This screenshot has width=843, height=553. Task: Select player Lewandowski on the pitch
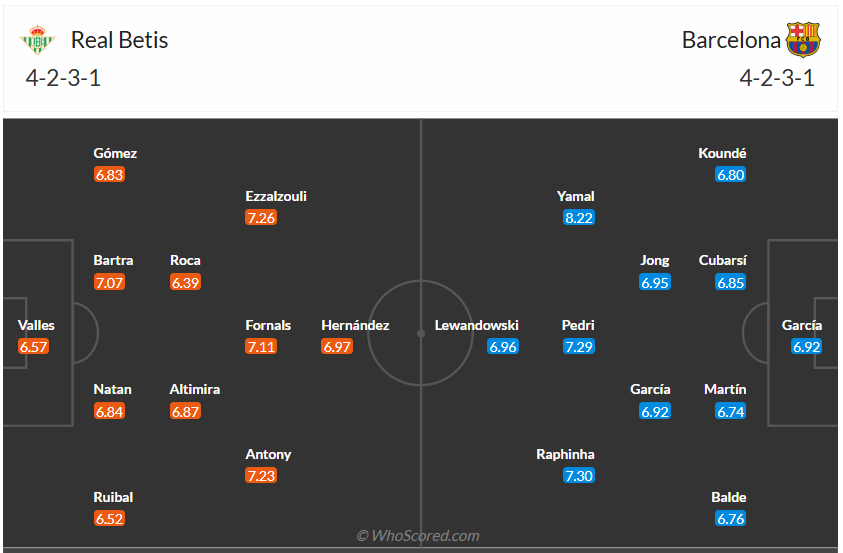coord(477,325)
